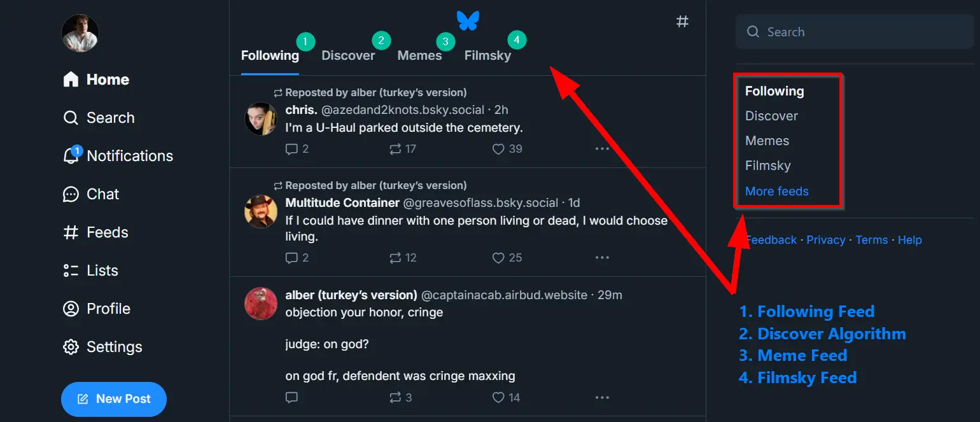The width and height of the screenshot is (980, 422).
Task: Open your profile avatar at top left
Action: pos(80,33)
